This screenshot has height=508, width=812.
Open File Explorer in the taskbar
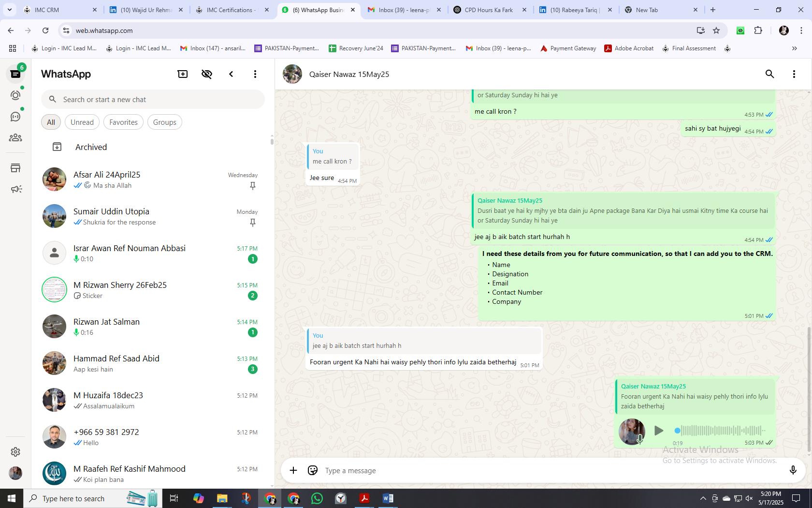tap(222, 498)
